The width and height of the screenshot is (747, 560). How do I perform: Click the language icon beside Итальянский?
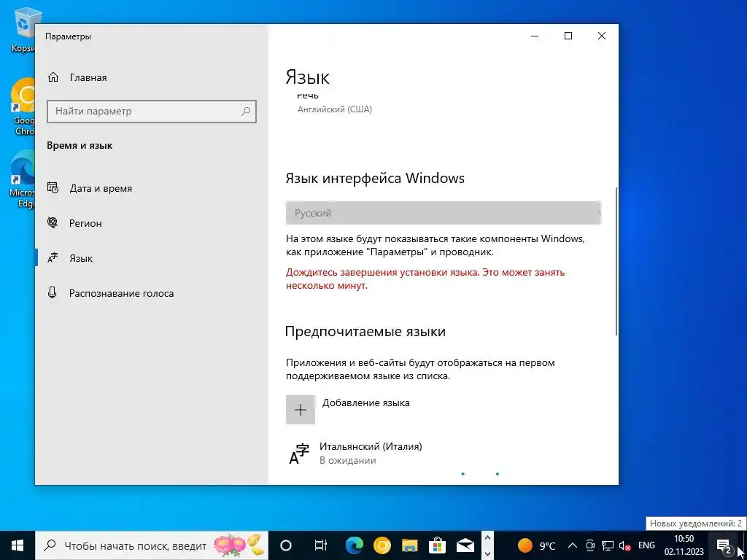coord(299,454)
